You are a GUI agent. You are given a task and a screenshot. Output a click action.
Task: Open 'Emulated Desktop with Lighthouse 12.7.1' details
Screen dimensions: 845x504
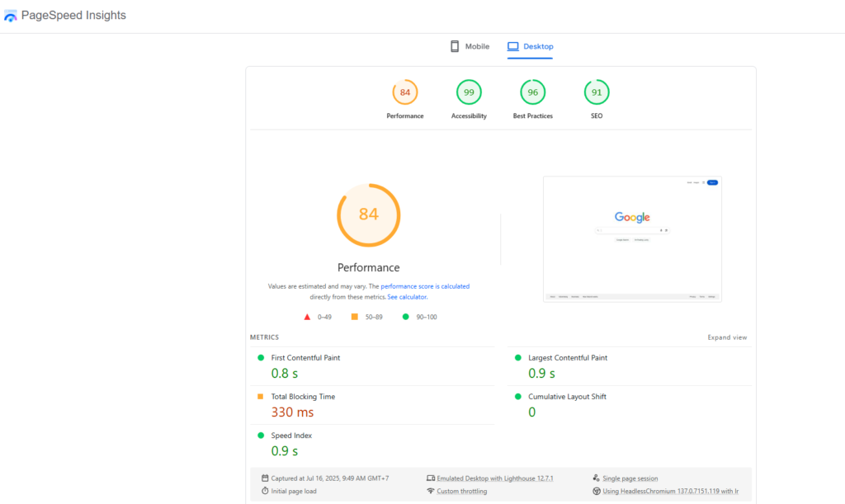(x=495, y=478)
